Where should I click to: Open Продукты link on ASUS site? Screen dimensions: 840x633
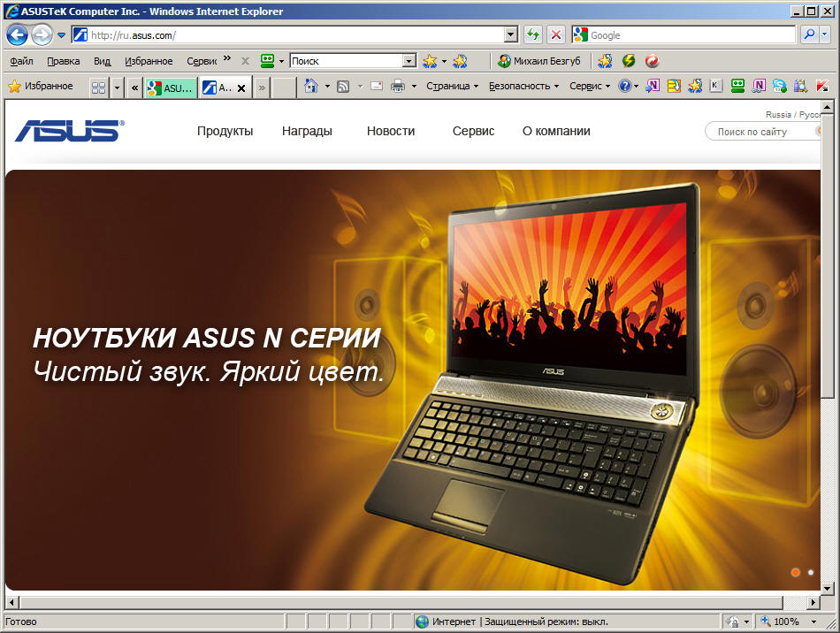click(225, 131)
